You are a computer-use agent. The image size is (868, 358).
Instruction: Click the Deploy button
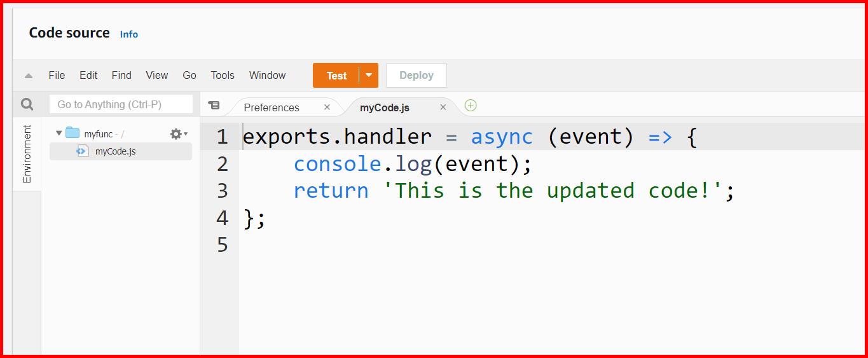(x=417, y=75)
